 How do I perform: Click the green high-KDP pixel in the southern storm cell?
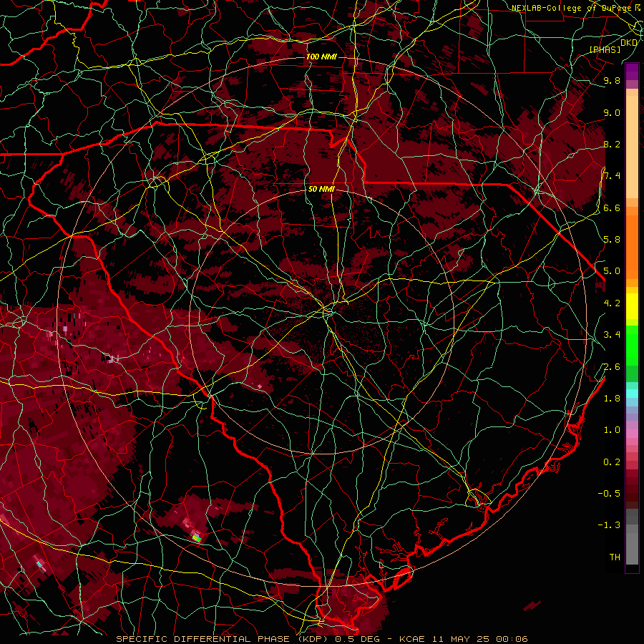pos(197,537)
